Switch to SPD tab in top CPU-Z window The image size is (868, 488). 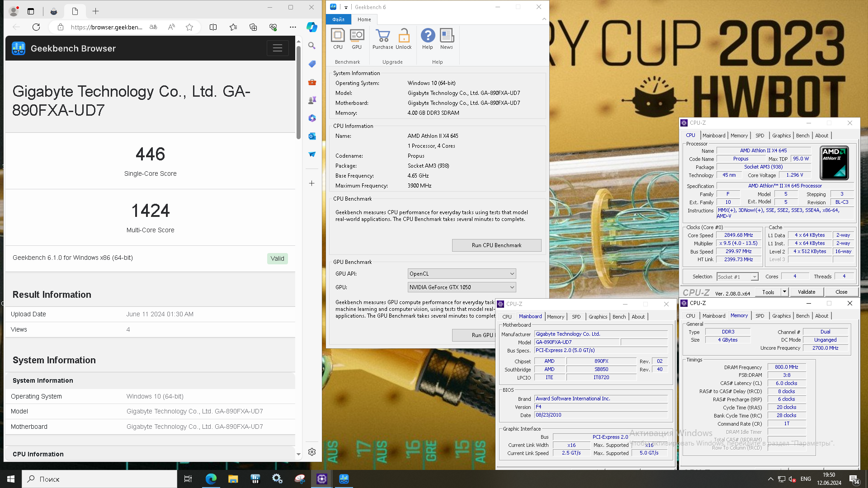click(760, 136)
